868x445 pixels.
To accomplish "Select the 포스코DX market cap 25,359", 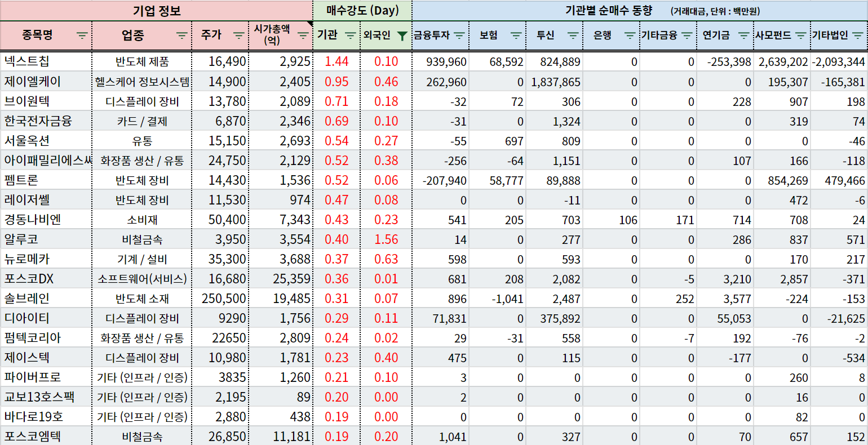I will 281,278.
